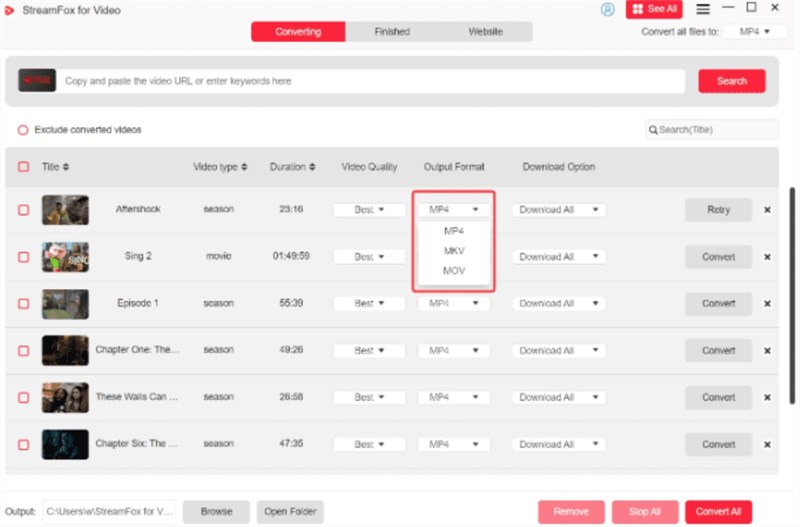Remove Aftershock row with X icon
The height and width of the screenshot is (527, 800).
click(x=767, y=210)
